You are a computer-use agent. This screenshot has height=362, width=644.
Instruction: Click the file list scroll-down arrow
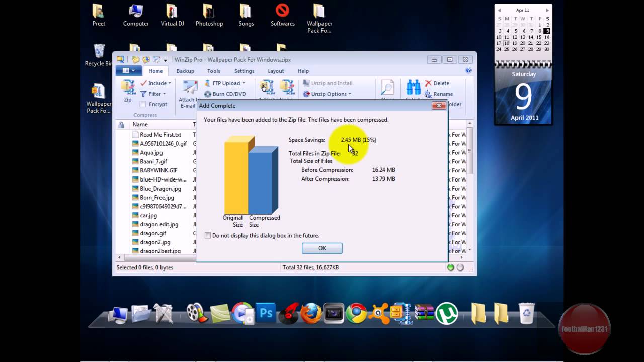pyautogui.click(x=470, y=250)
